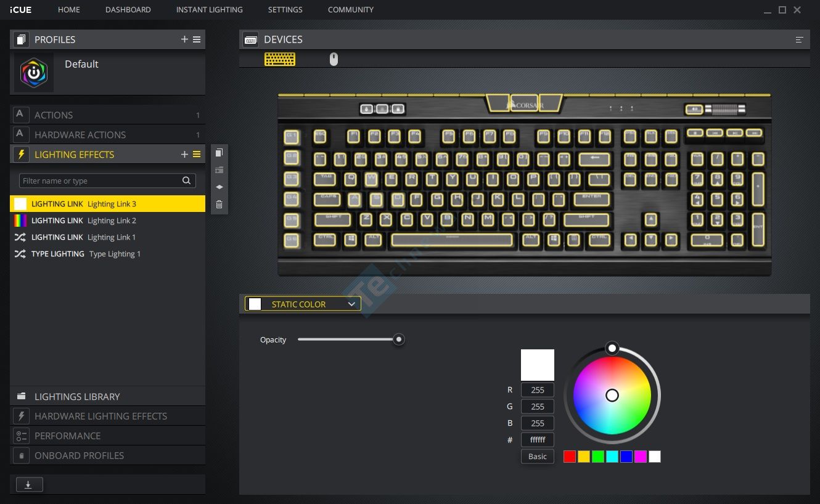This screenshot has height=504, width=820.
Task: Click the search magnifier icon
Action: coord(186,181)
